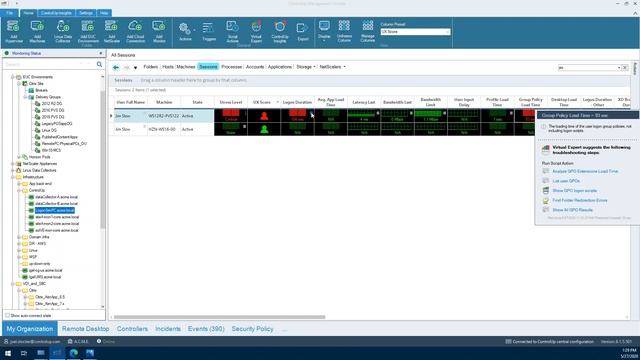Toggle Show auto-connect state checkbox
640x360 pixels.
(7, 316)
